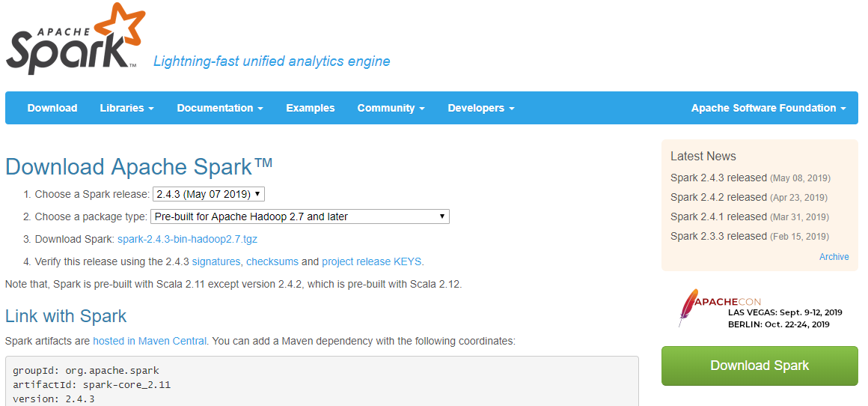Go to the Download nav item
Image resolution: width=868 pixels, height=406 pixels.
click(x=52, y=108)
